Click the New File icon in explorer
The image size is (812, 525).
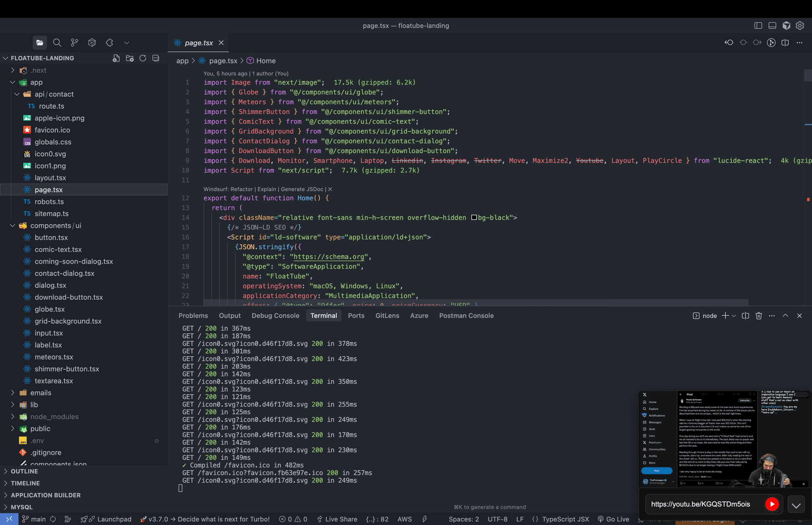click(116, 58)
